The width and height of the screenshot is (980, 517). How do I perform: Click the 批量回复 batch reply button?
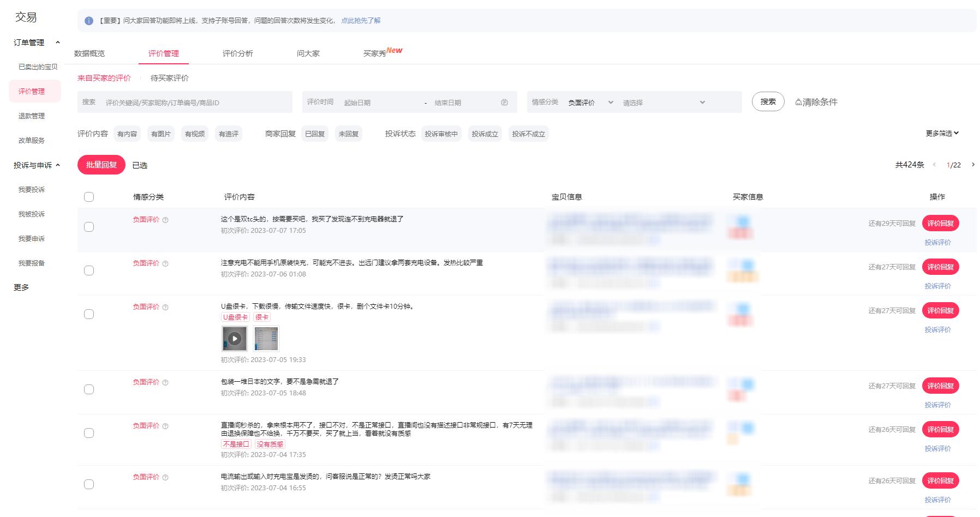tap(101, 164)
